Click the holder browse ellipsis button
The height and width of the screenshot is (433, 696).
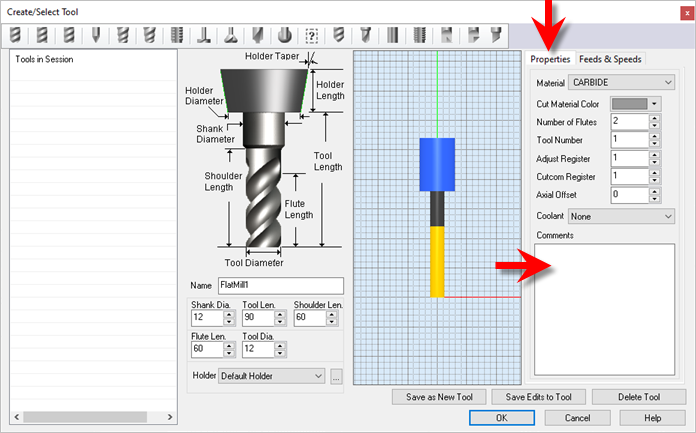336,377
